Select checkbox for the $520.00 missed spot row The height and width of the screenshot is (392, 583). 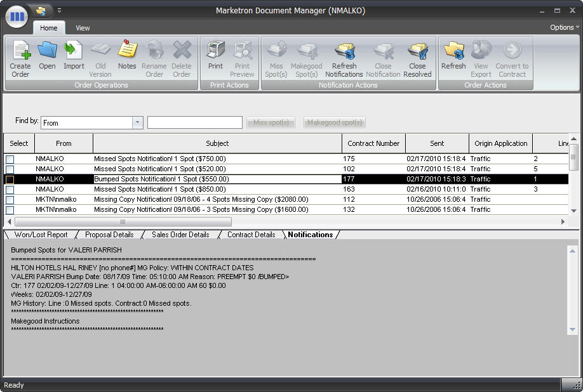point(10,169)
